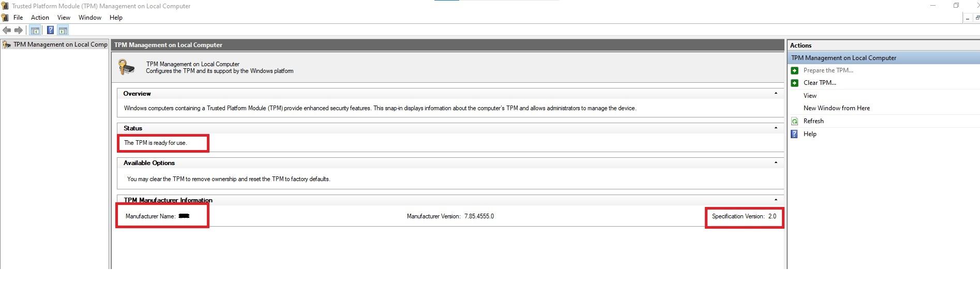The height and width of the screenshot is (297, 980).
Task: Click the Overview description paragraph
Action: 380,108
